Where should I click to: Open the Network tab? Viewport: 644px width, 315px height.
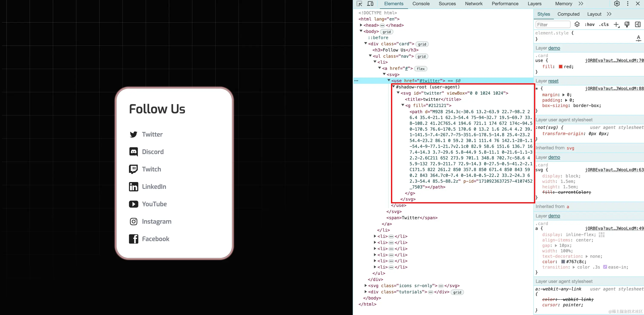pyautogui.click(x=474, y=4)
